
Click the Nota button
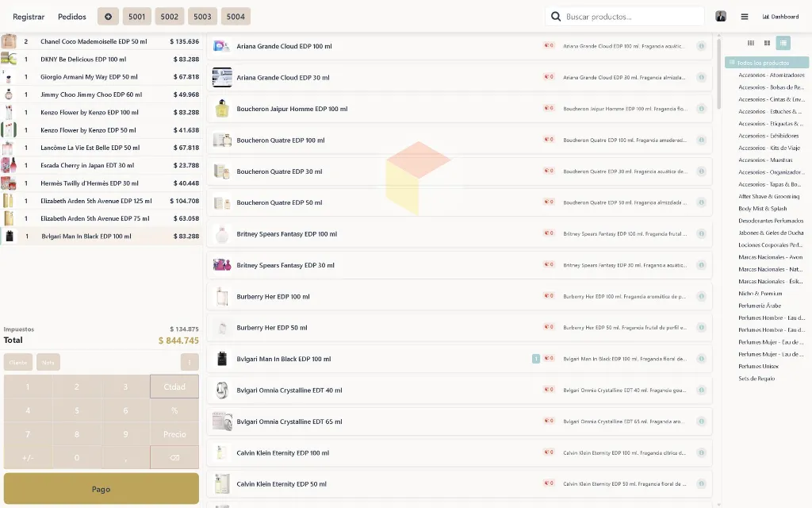48,362
